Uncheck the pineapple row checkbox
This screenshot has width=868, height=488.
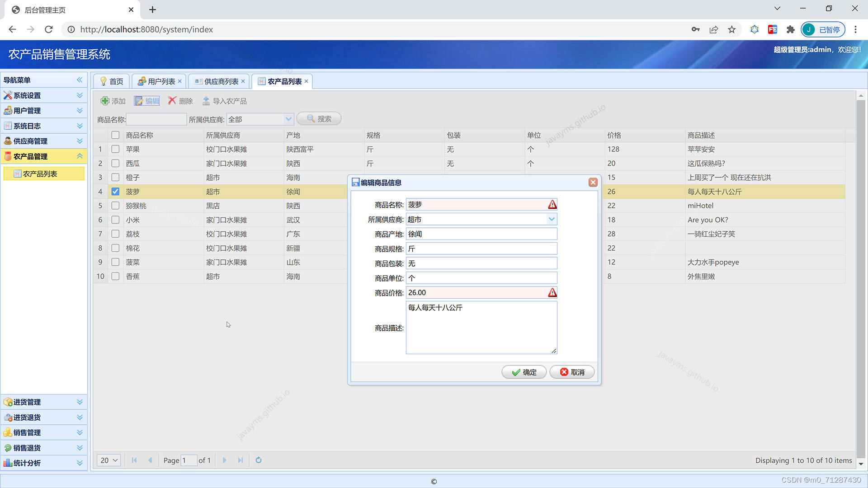pyautogui.click(x=115, y=192)
